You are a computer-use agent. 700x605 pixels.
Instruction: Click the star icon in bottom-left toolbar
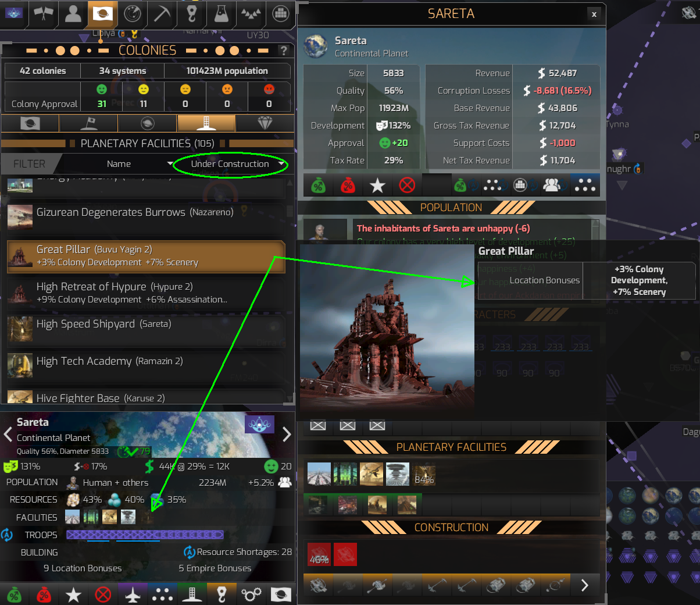point(73,595)
